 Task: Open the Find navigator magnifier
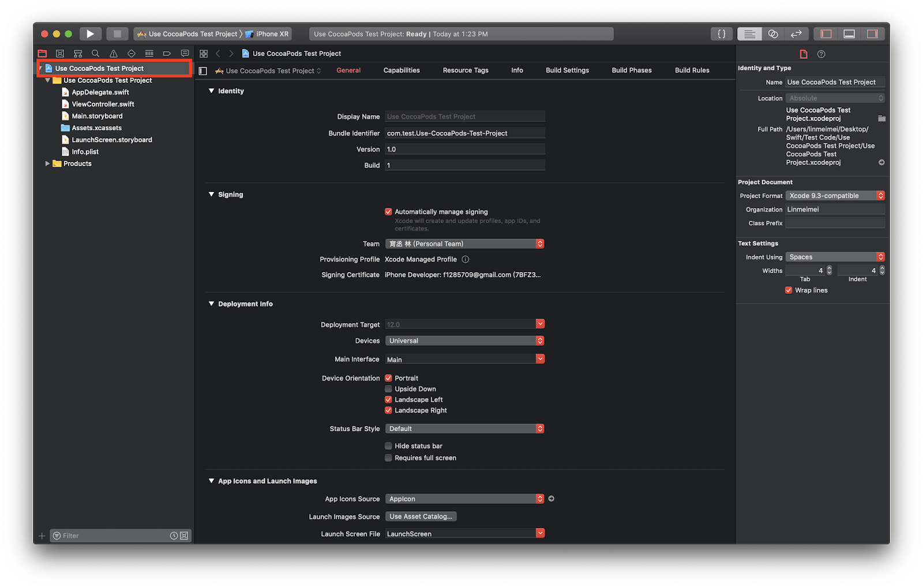tap(96, 54)
